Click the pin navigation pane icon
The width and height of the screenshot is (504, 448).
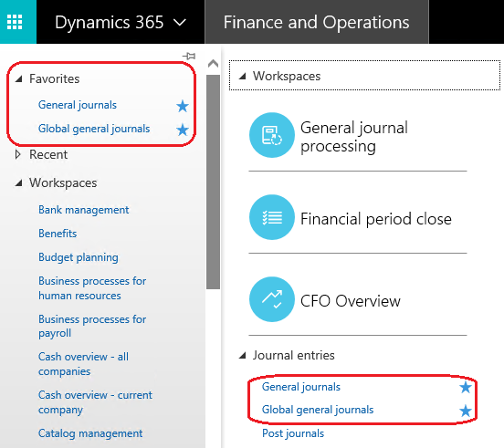point(189,57)
